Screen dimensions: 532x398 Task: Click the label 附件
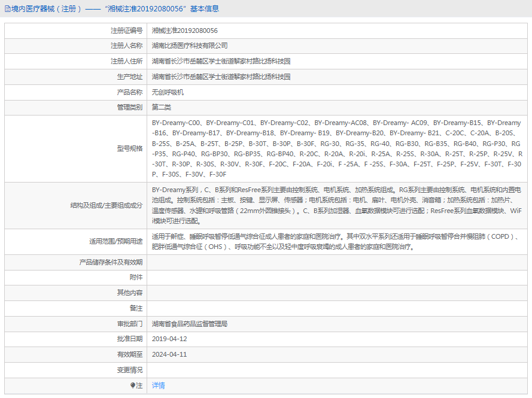(x=136, y=277)
